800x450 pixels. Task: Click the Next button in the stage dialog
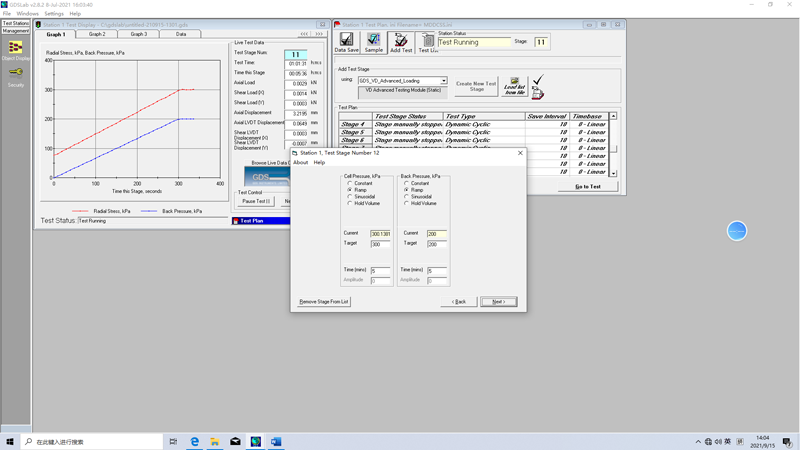point(498,302)
